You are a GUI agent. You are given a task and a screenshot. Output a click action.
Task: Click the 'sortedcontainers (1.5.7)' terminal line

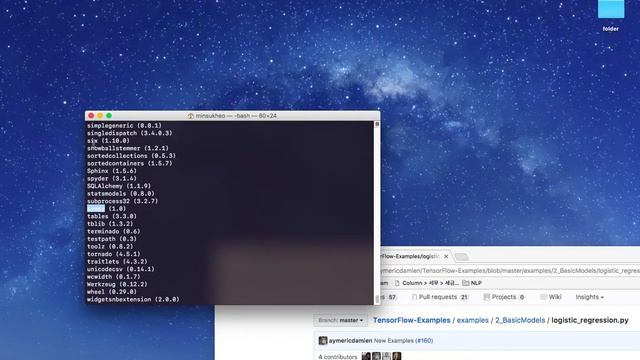[x=129, y=163]
